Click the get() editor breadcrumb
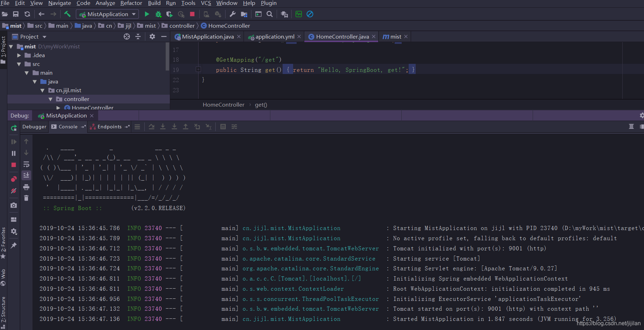The height and width of the screenshot is (330, 644). pyautogui.click(x=261, y=105)
